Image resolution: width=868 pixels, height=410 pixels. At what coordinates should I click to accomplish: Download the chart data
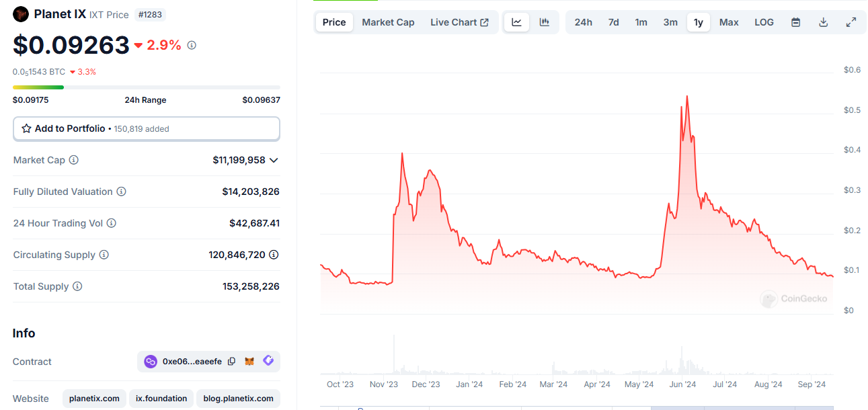tap(823, 22)
